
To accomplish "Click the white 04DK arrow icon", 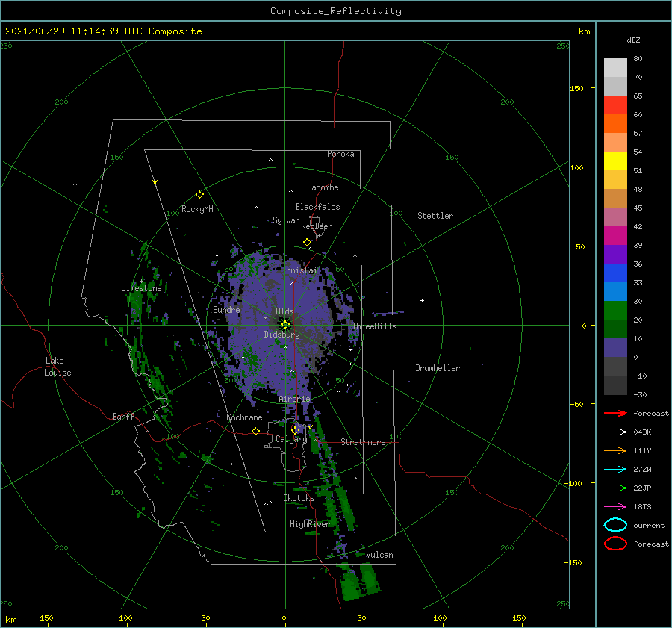I will coord(615,432).
